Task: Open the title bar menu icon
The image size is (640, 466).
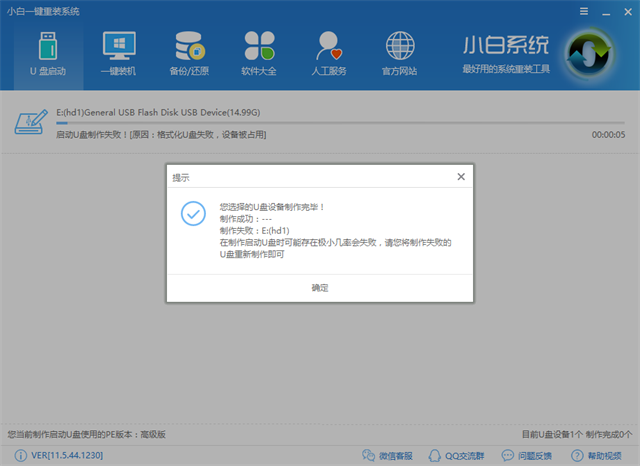Action: click(x=584, y=10)
